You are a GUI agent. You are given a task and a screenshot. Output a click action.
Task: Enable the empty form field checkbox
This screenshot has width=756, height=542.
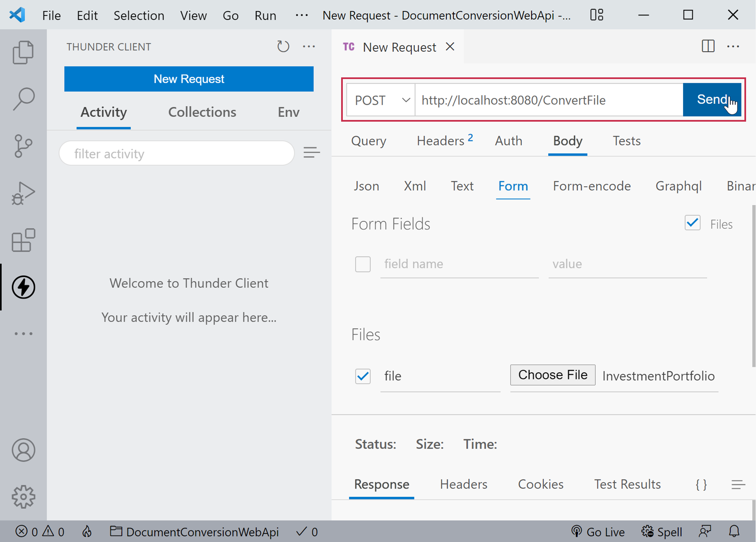(363, 264)
